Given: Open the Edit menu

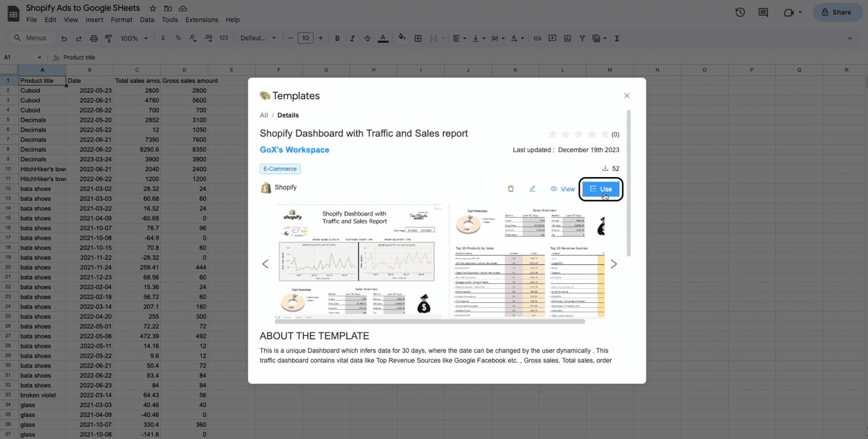Looking at the screenshot, I should tap(50, 20).
